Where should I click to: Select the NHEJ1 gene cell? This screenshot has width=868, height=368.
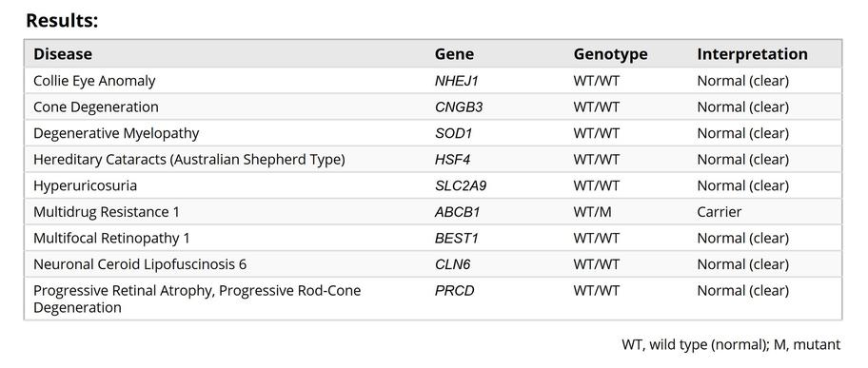(x=456, y=81)
